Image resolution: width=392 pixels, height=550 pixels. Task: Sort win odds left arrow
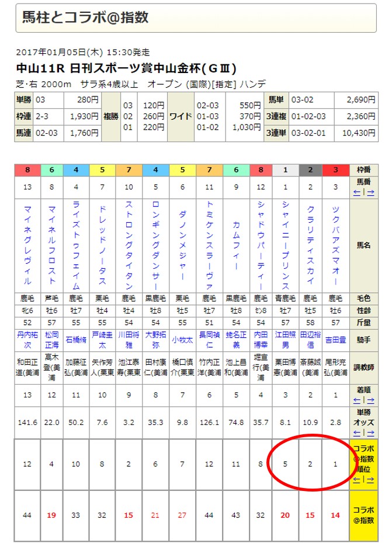click(357, 433)
